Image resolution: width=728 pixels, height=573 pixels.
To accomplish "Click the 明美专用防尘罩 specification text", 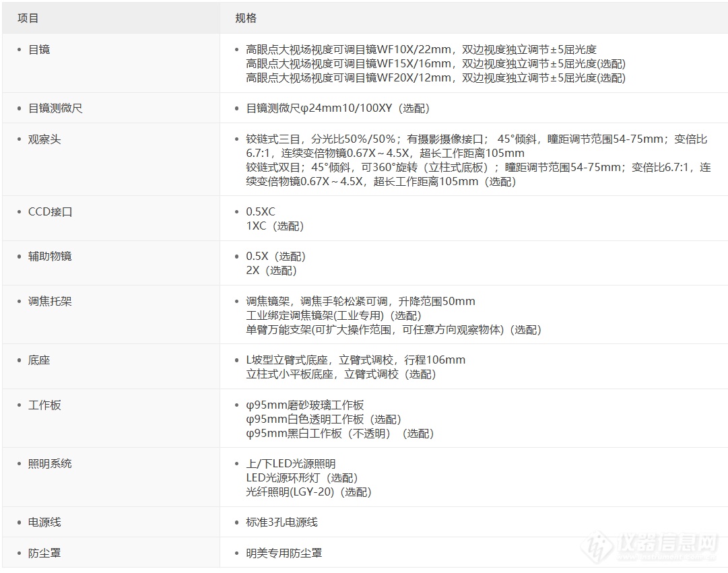I will point(283,552).
